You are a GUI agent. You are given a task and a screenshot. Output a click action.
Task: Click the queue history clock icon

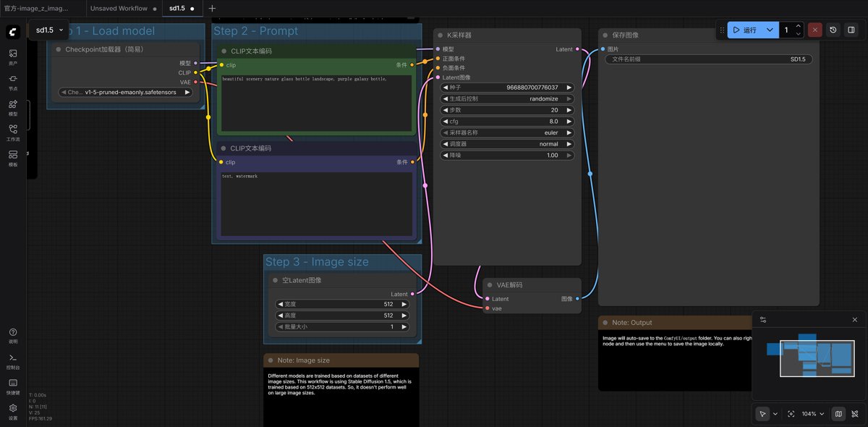click(833, 30)
